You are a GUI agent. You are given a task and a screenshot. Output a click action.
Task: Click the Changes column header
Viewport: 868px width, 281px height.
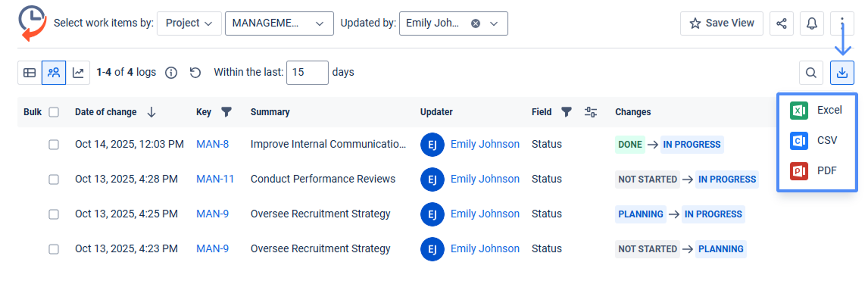click(x=632, y=112)
